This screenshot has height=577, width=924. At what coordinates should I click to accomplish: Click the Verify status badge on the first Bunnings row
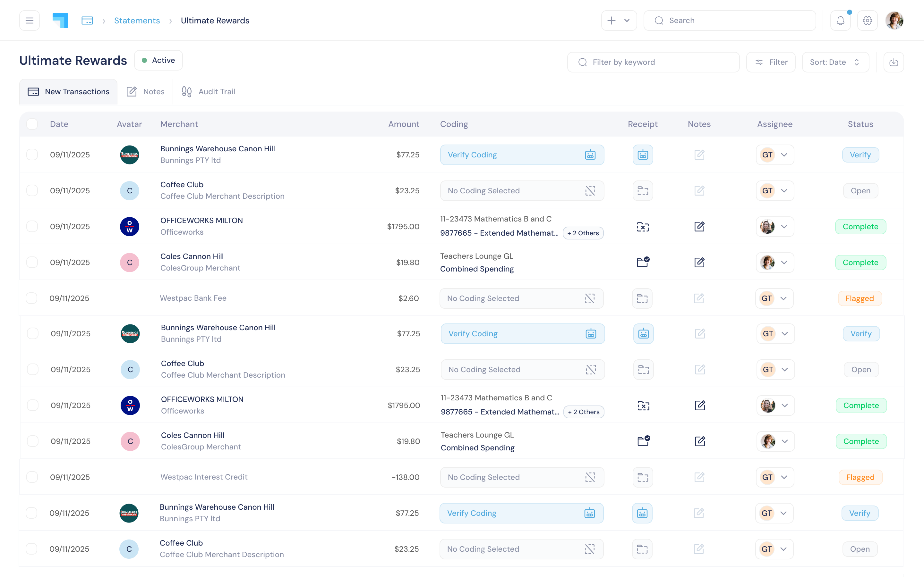tap(860, 155)
